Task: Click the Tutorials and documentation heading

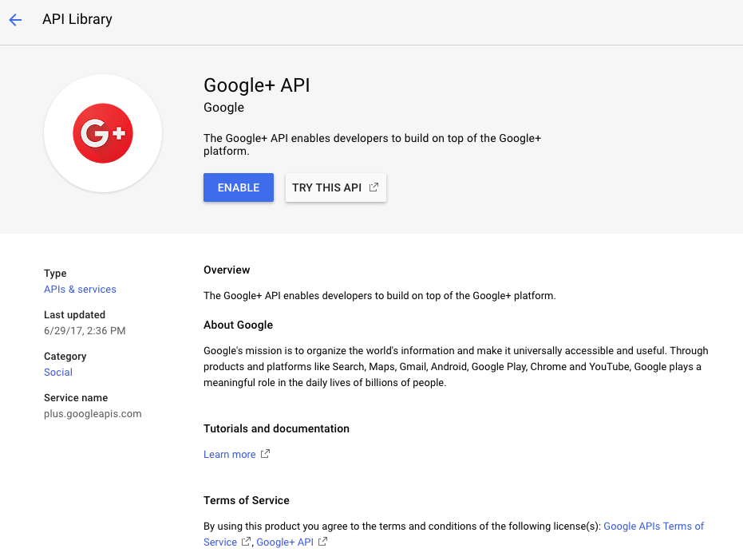Action: [276, 428]
